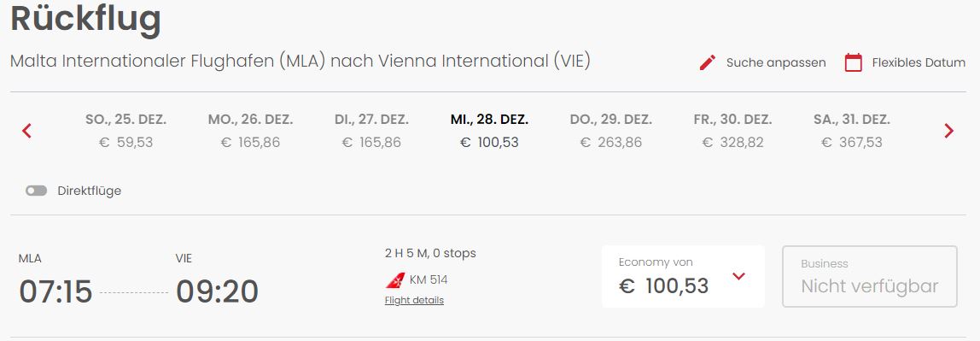The width and height of the screenshot is (980, 341).
Task: Select date tab Mi., 28. Dez.
Action: pyautogui.click(x=489, y=131)
